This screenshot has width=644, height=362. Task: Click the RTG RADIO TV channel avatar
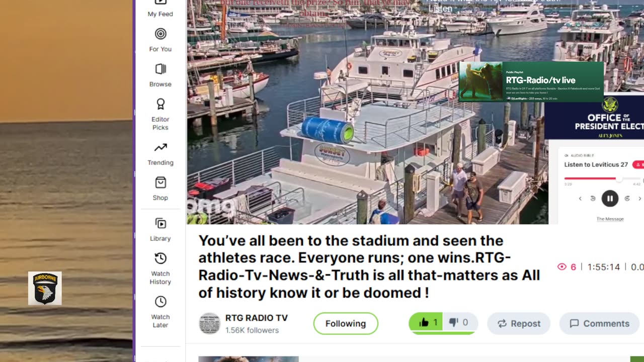[209, 323]
